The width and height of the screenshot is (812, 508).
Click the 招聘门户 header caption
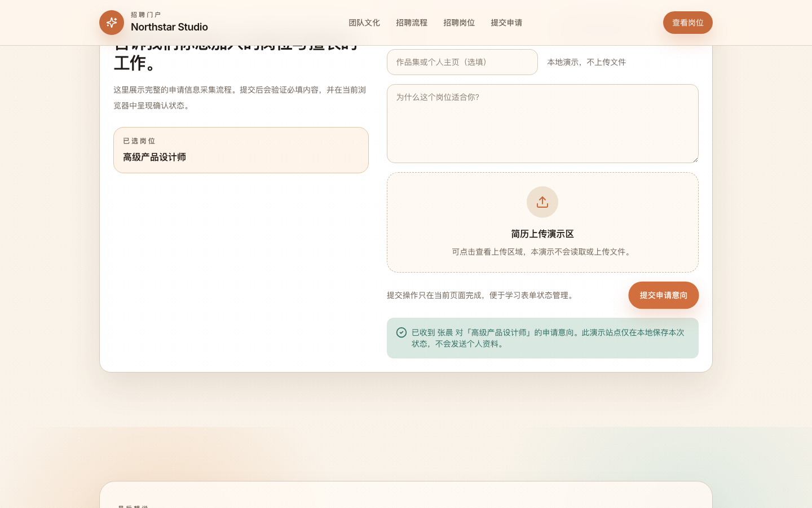[x=146, y=15]
